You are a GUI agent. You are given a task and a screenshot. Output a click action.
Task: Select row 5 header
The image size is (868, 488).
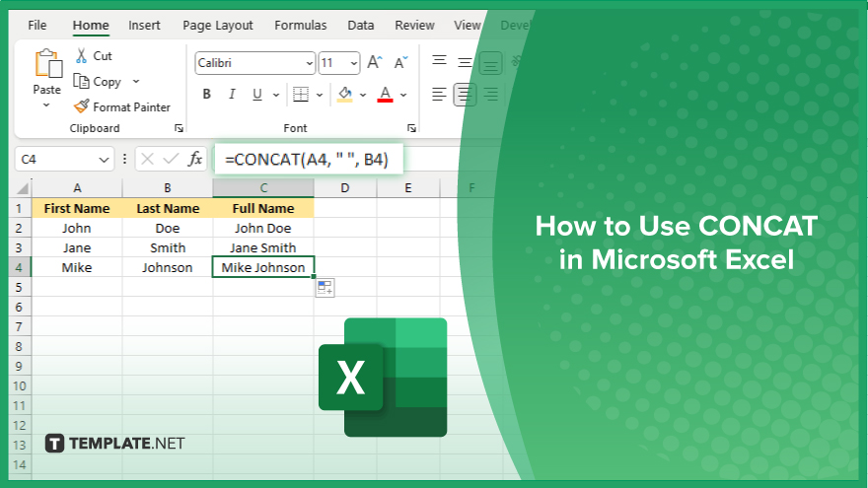(x=20, y=287)
